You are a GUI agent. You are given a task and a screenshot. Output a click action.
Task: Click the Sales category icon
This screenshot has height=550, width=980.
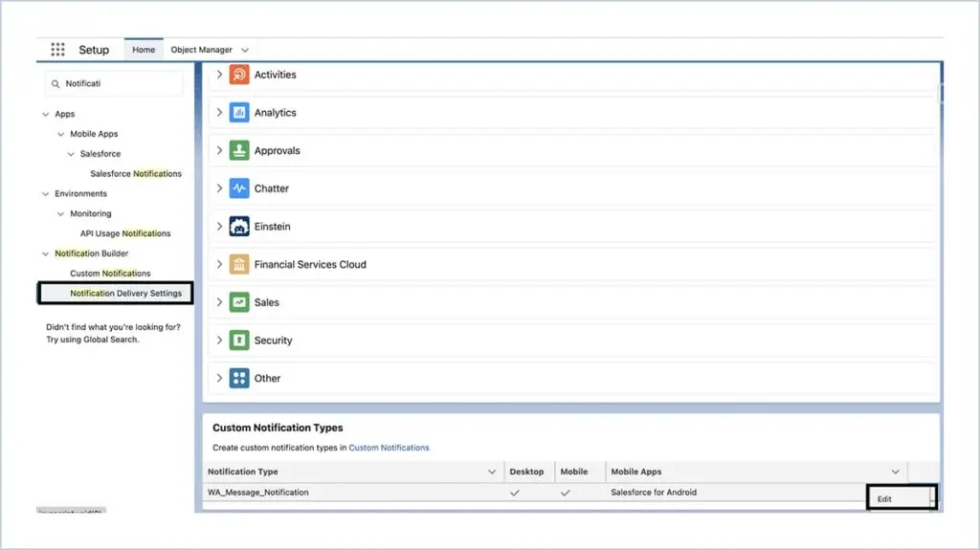click(238, 302)
